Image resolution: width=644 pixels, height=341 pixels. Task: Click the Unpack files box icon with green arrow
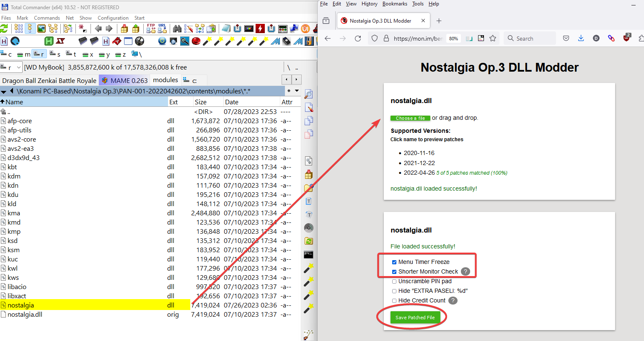click(x=136, y=28)
